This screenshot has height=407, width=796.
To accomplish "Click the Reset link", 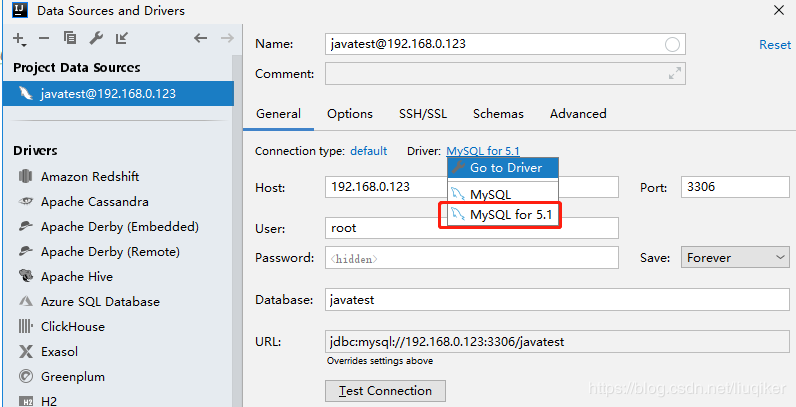I will click(775, 45).
